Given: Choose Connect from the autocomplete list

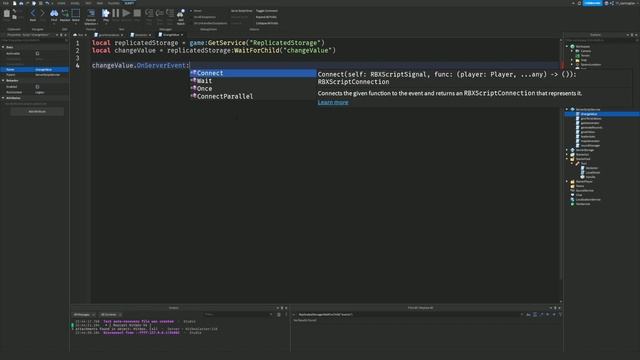Looking at the screenshot, I should [253, 73].
